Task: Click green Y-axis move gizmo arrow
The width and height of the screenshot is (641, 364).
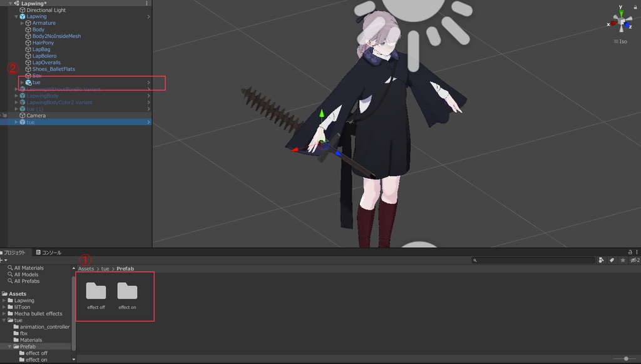Action: [321, 114]
